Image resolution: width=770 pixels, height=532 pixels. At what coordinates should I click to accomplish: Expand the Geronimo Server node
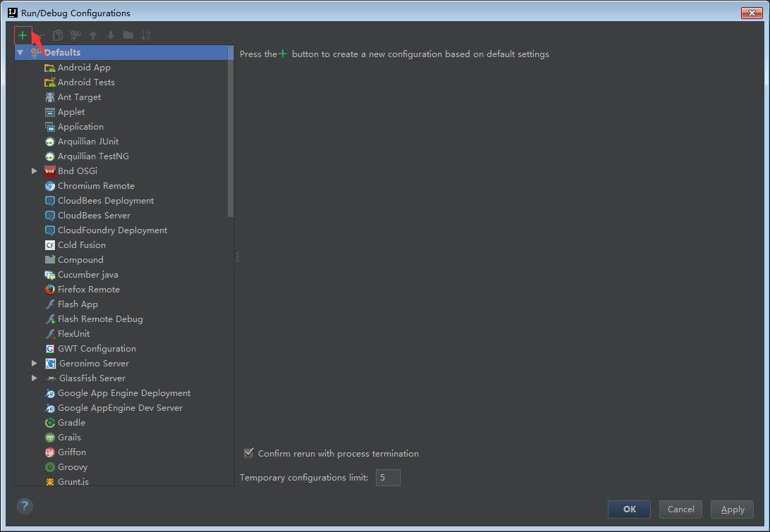point(35,363)
